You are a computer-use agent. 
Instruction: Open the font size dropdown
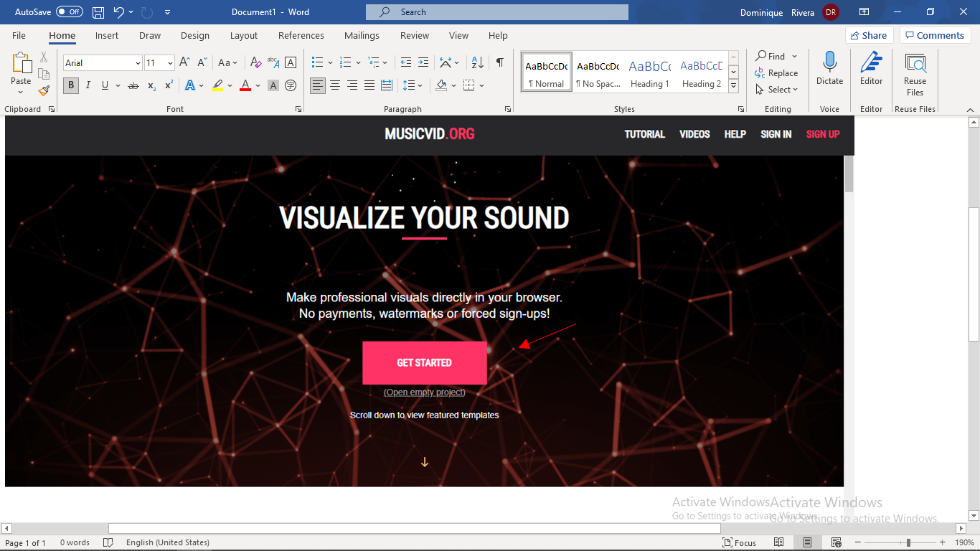point(170,63)
